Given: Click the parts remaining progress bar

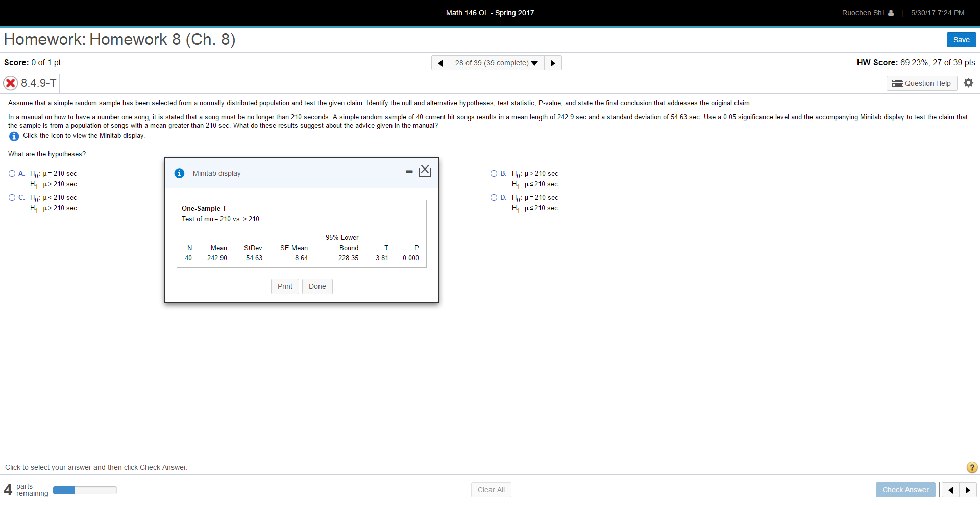Looking at the screenshot, I should [x=85, y=490].
